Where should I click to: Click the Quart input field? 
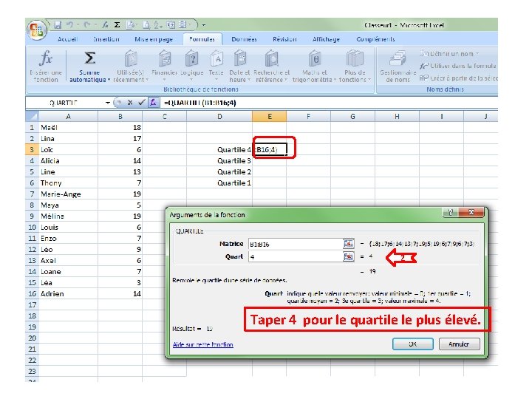coord(295,257)
